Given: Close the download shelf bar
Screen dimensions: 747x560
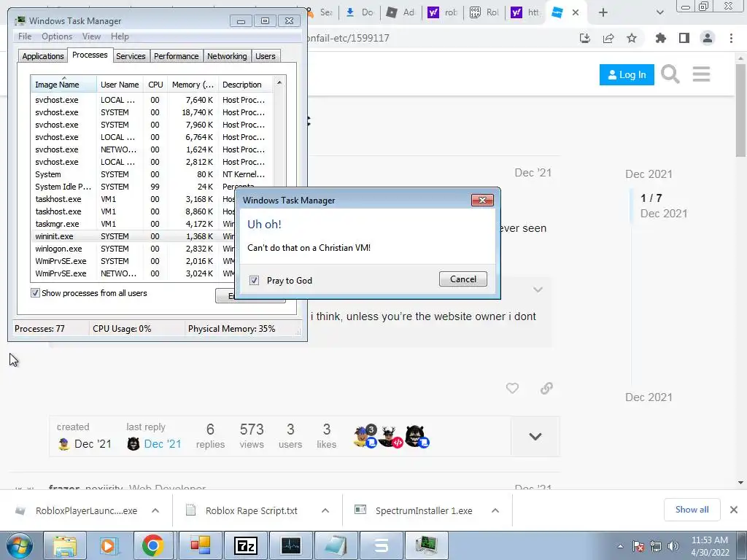Looking at the screenshot, I should [734, 510].
